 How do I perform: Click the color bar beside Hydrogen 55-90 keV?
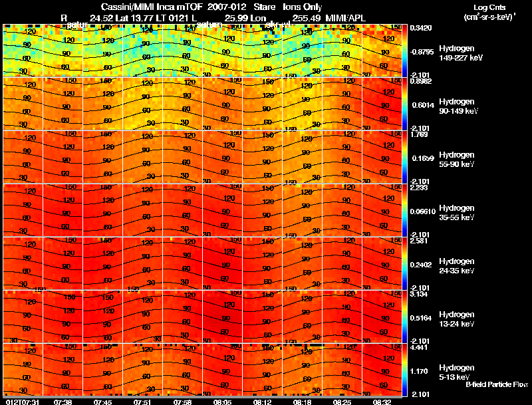[x=404, y=157]
